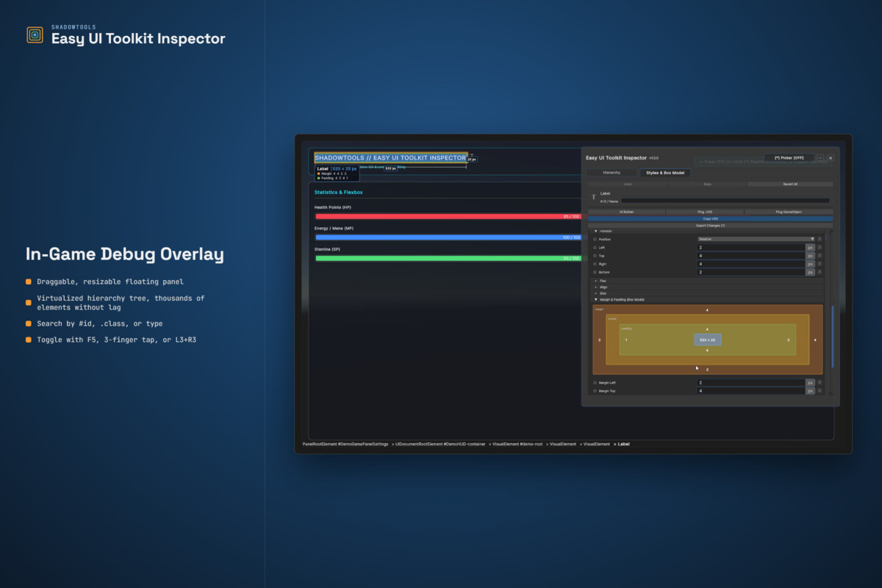The image size is (882, 588).
Task: Toggle the Bottom property override circle
Action: pyautogui.click(x=595, y=272)
